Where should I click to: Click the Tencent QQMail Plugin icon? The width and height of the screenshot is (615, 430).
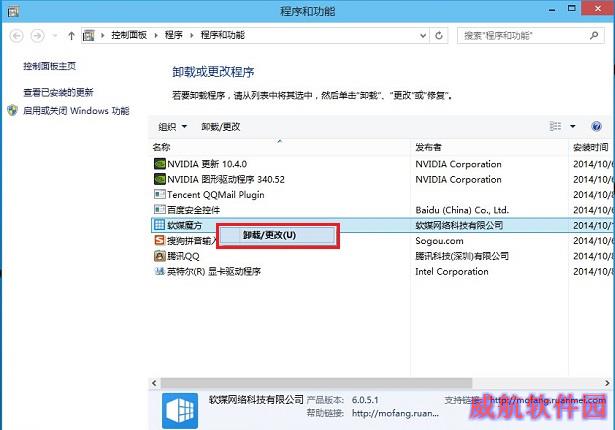pyautogui.click(x=160, y=194)
